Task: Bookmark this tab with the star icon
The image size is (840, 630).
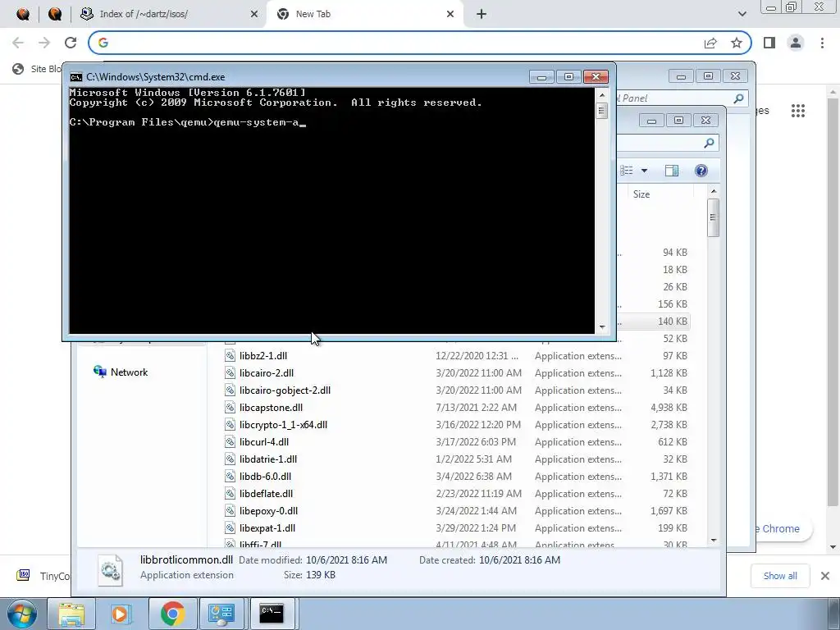Action: pyautogui.click(x=737, y=43)
